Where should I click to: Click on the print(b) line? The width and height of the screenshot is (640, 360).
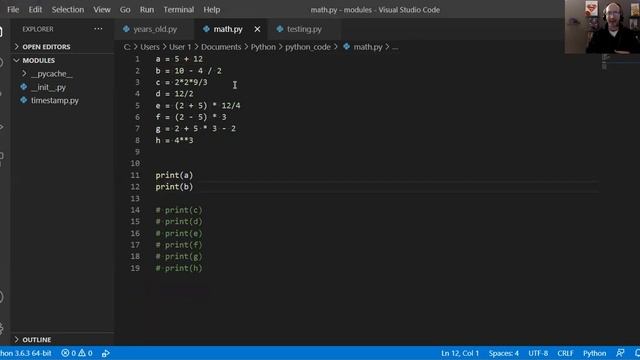pyautogui.click(x=174, y=187)
